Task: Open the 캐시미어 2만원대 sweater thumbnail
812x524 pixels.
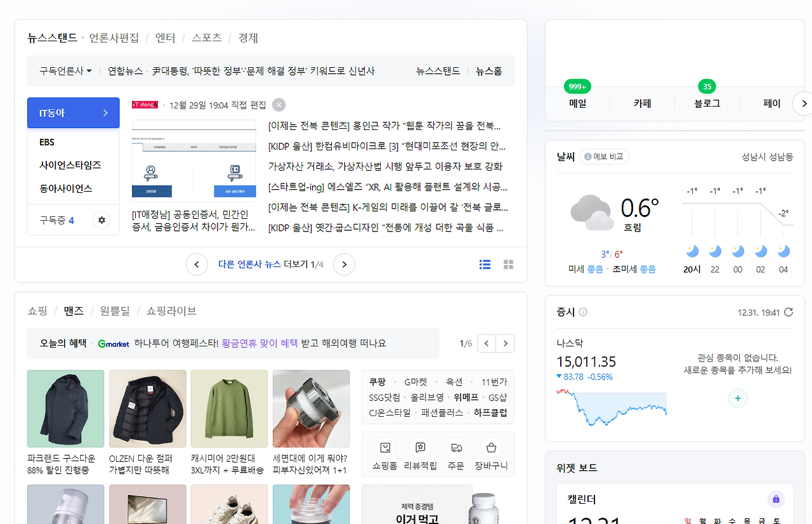Action: [229, 409]
